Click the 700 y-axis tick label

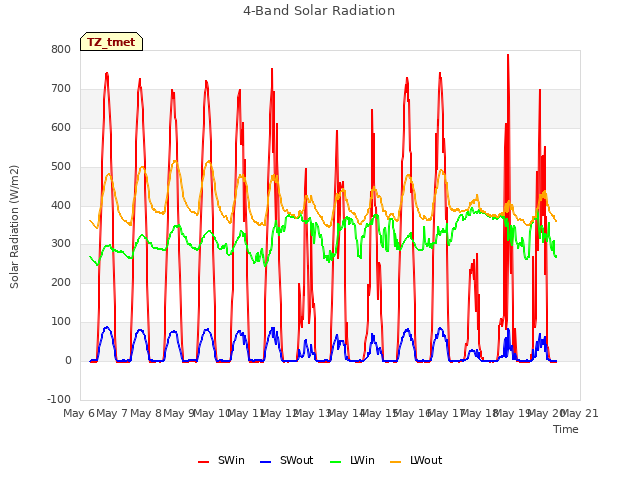[x=61, y=89]
